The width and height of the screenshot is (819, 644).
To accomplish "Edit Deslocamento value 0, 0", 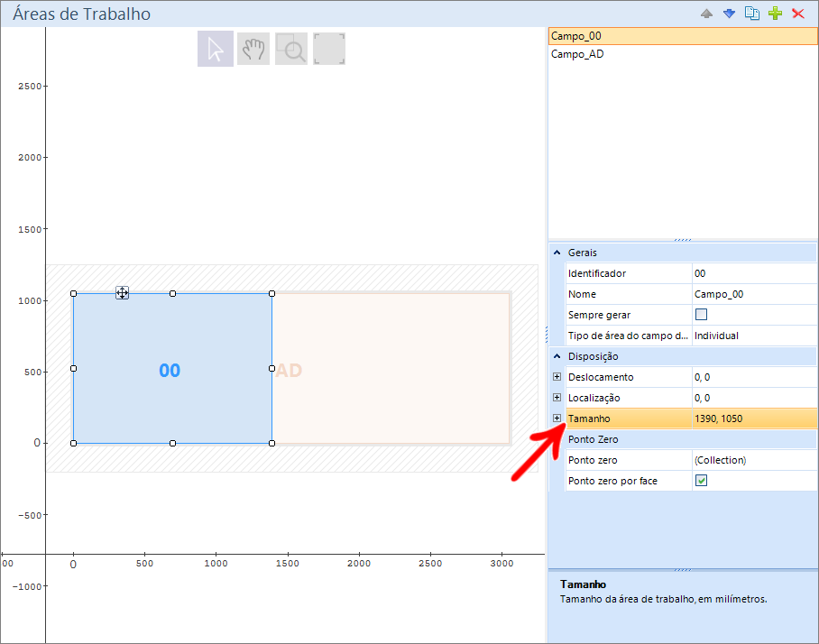I will 754,377.
